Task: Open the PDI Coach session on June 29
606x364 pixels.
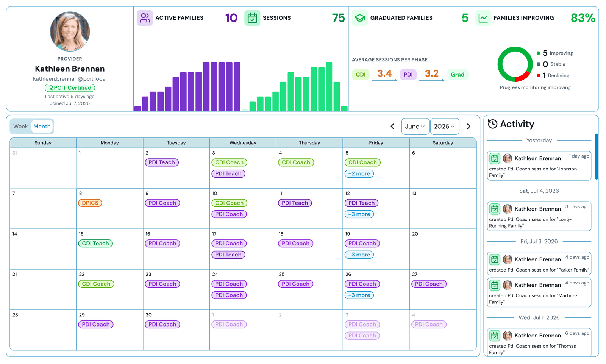Action: [x=96, y=325]
